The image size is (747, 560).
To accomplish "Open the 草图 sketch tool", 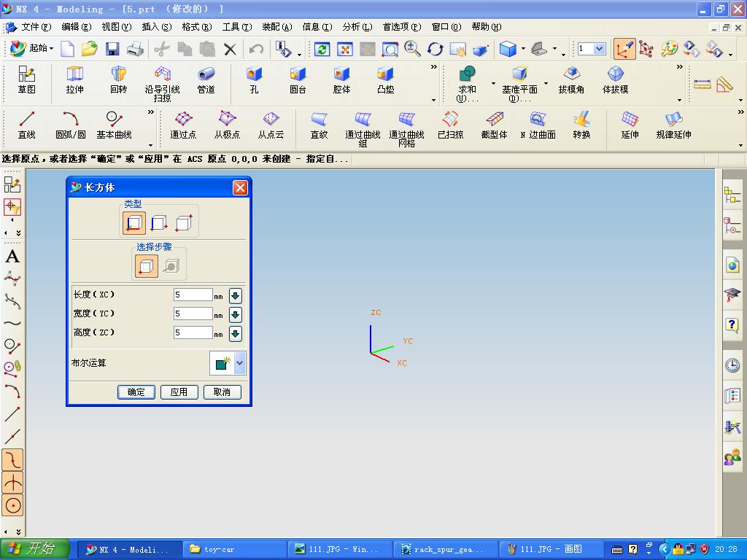I will (27, 80).
